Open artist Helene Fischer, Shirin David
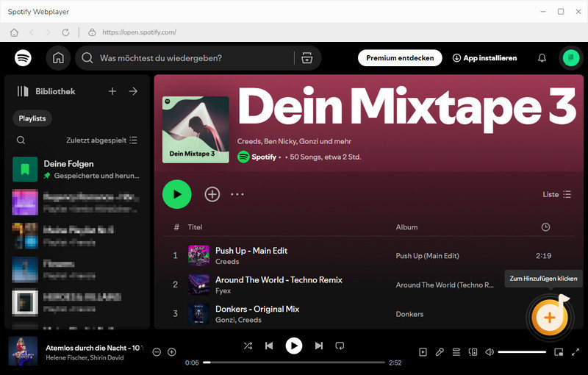Viewport: 588px width, 375px height. click(x=85, y=358)
